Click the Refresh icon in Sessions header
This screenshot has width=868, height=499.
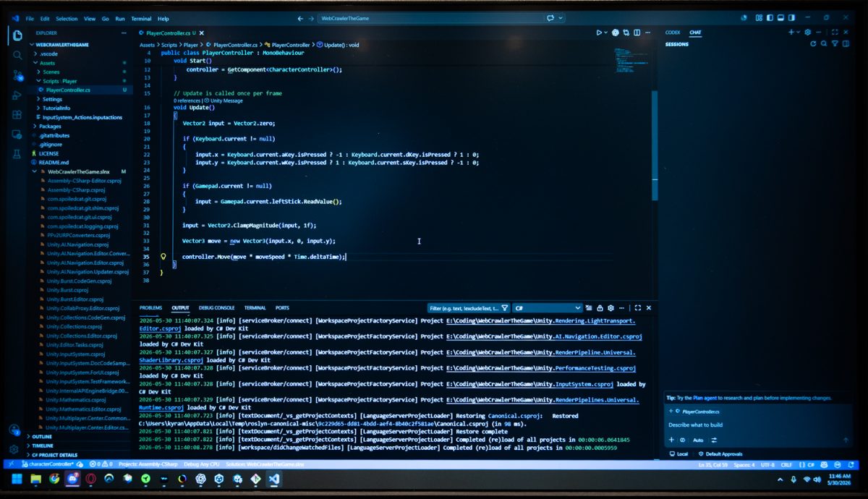click(x=813, y=44)
